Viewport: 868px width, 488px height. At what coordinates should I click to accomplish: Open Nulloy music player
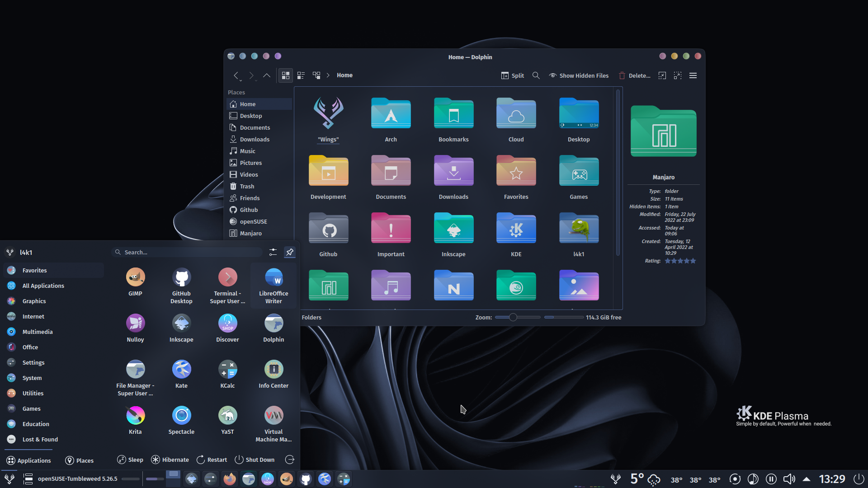click(x=135, y=328)
